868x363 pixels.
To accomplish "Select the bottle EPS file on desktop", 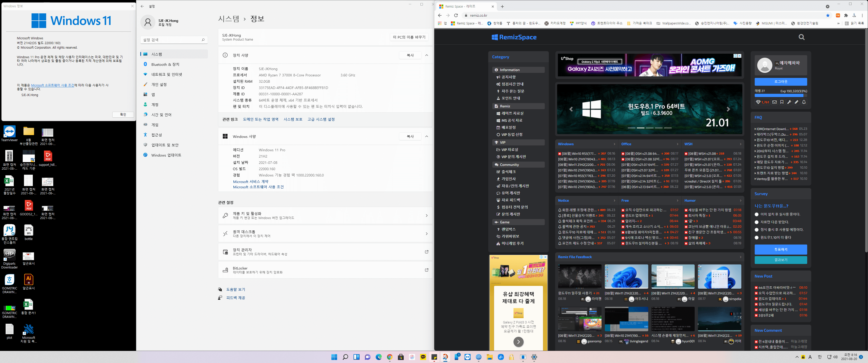I will point(29,232).
